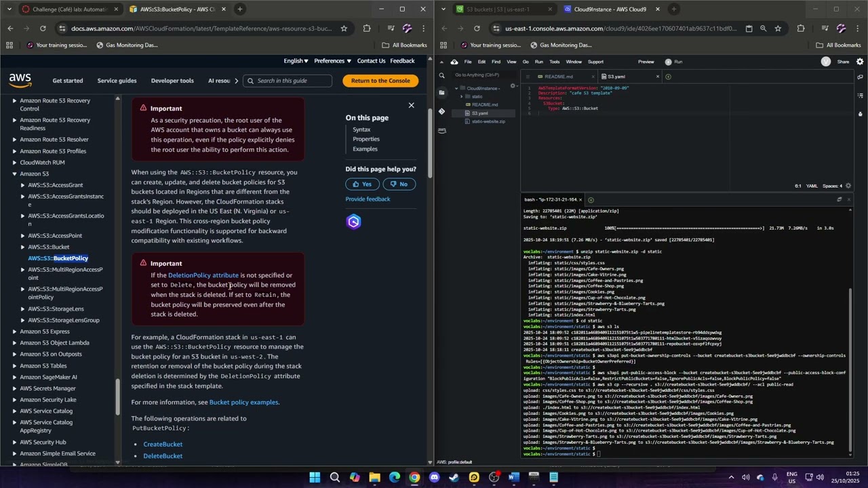Image resolution: width=868 pixels, height=488 pixels.
Task: Click the AWS logo on docs page
Action: (x=20, y=81)
